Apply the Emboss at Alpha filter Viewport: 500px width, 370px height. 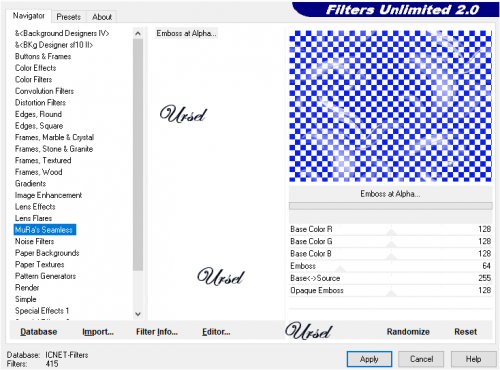click(369, 359)
